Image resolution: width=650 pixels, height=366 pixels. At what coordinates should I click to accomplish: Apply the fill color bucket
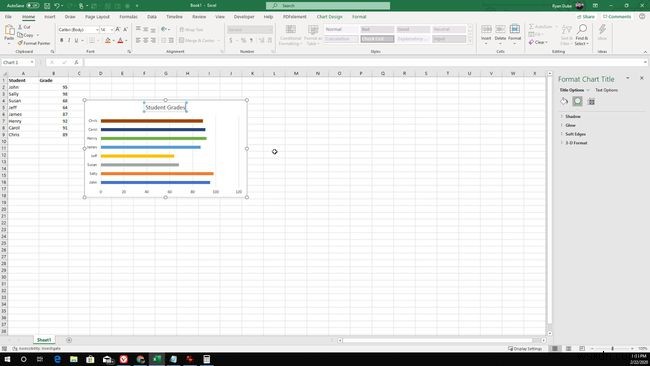108,40
